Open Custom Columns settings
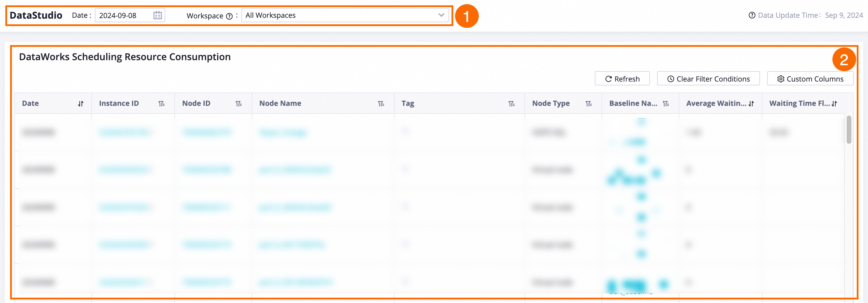868x303 pixels. click(x=810, y=79)
